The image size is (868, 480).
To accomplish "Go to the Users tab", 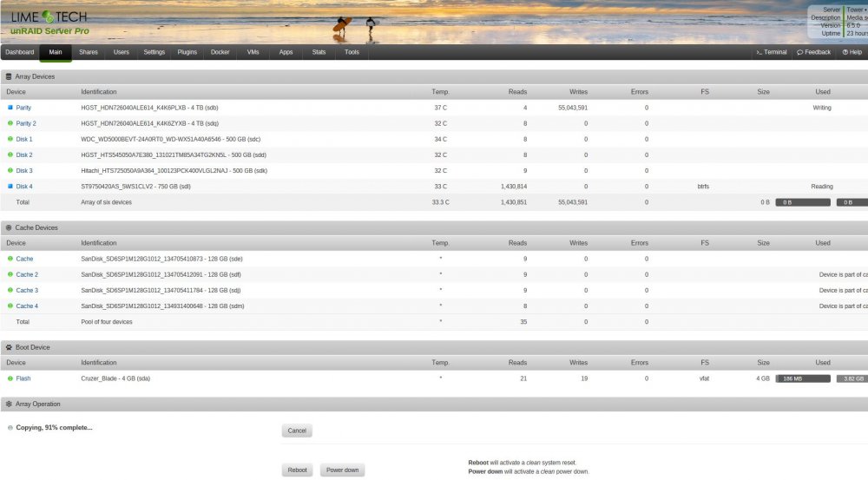I will pyautogui.click(x=122, y=52).
